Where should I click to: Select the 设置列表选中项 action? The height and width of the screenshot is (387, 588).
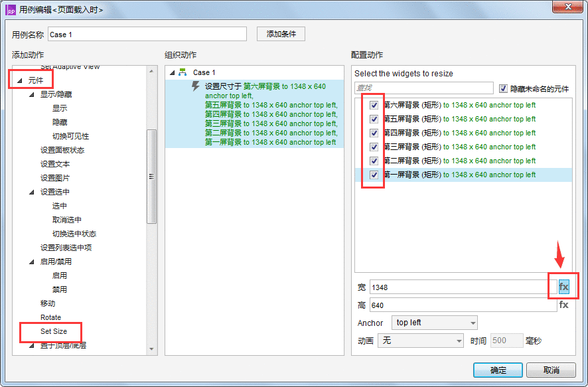(x=66, y=248)
